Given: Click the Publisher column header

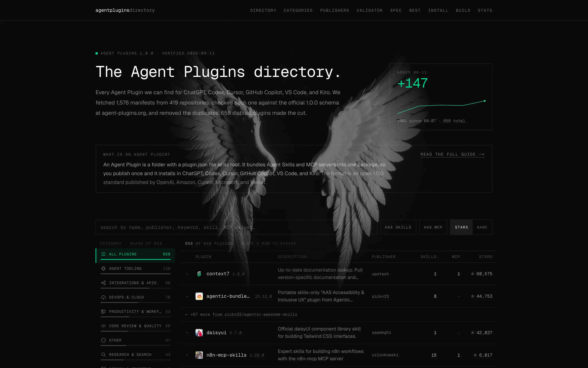Looking at the screenshot, I should click(383, 257).
